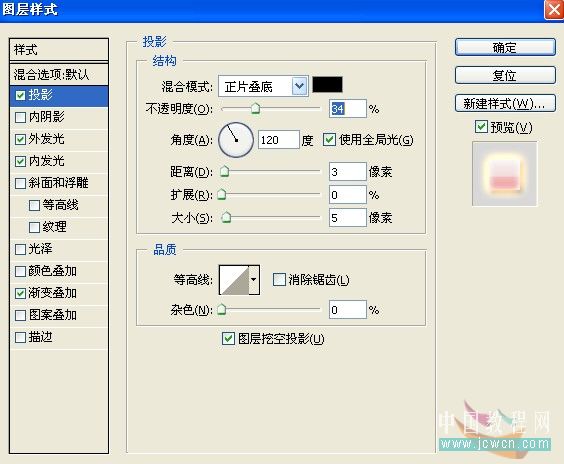Click the style preview thumbnail
This screenshot has height=464, width=564.
tap(504, 174)
